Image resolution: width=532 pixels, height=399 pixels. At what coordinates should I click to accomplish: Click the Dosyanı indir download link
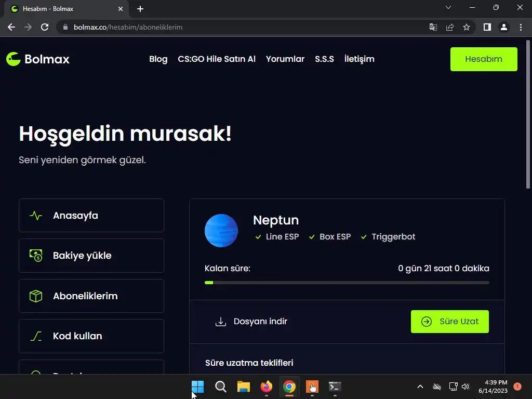click(251, 321)
